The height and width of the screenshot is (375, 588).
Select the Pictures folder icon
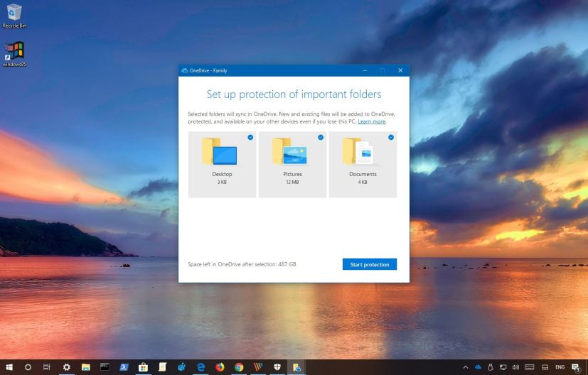[x=290, y=151]
